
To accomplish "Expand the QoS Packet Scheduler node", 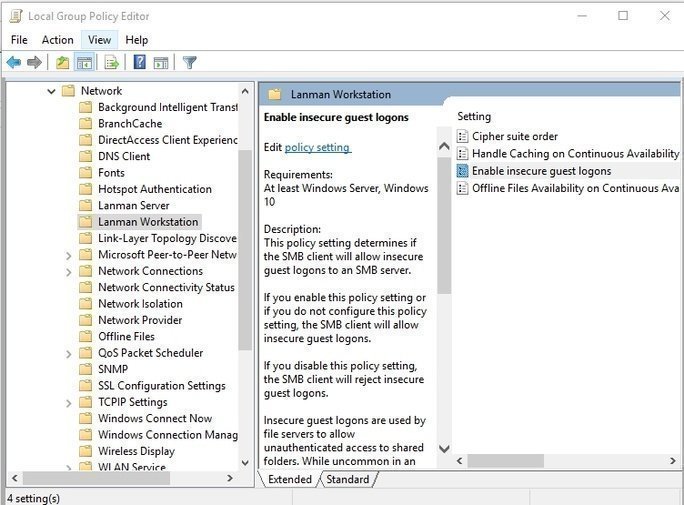I will 68,354.
